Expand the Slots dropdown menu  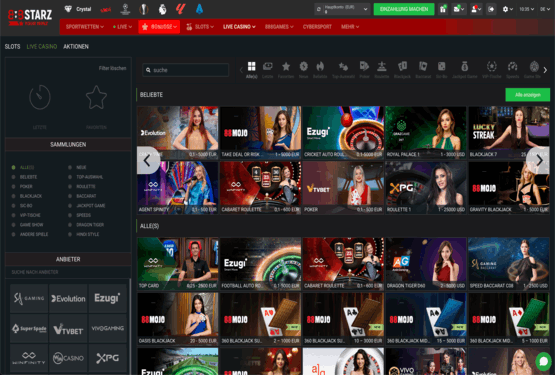(200, 27)
